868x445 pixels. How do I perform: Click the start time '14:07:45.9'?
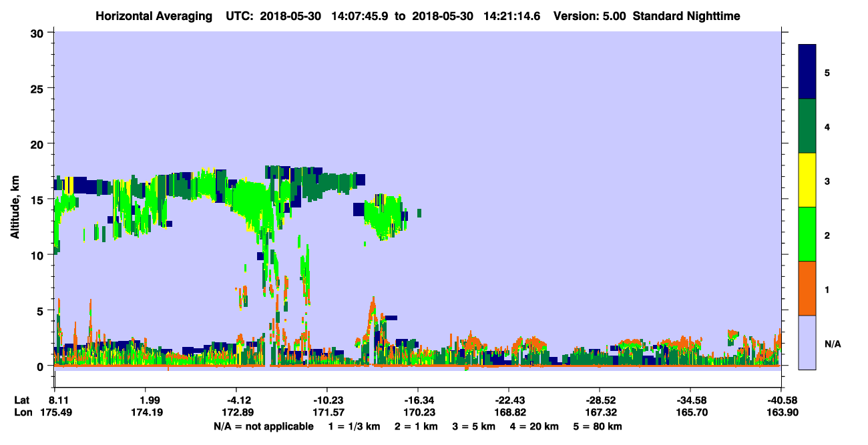click(359, 16)
